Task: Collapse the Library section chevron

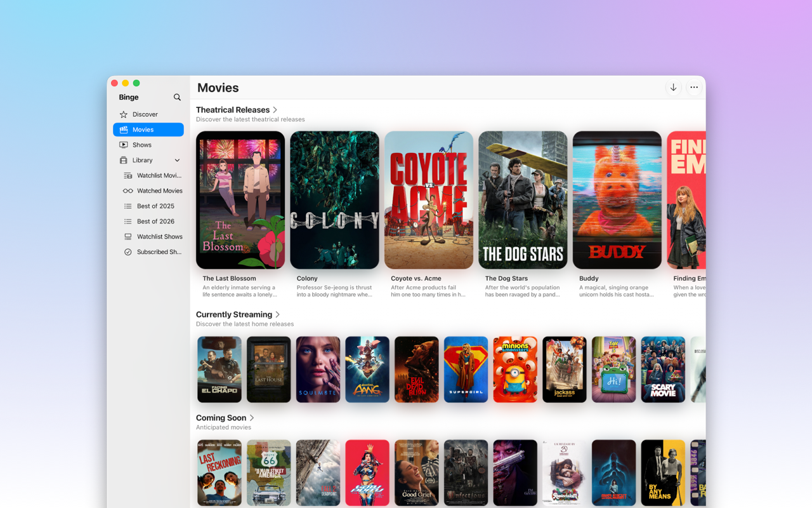Action: [177, 160]
